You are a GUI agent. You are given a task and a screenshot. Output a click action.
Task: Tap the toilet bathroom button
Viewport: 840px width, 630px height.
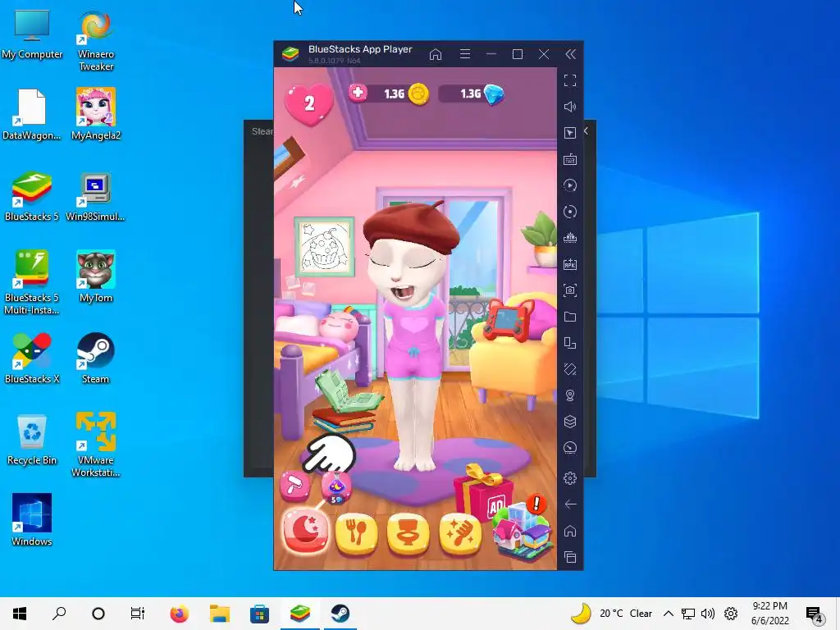[409, 533]
